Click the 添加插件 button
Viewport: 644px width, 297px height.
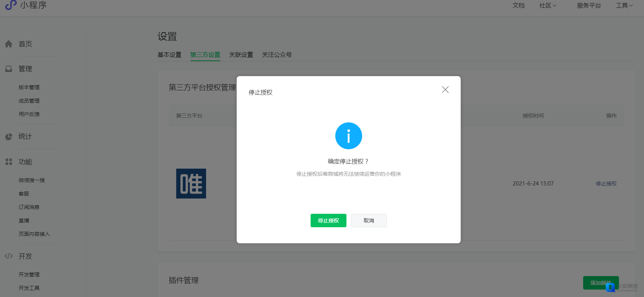coord(601,283)
